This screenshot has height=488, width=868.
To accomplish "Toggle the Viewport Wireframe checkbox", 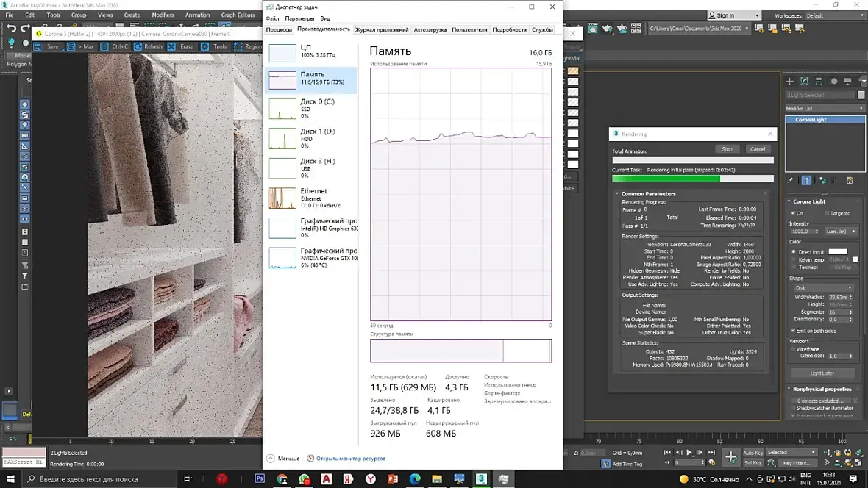I will [x=794, y=349].
